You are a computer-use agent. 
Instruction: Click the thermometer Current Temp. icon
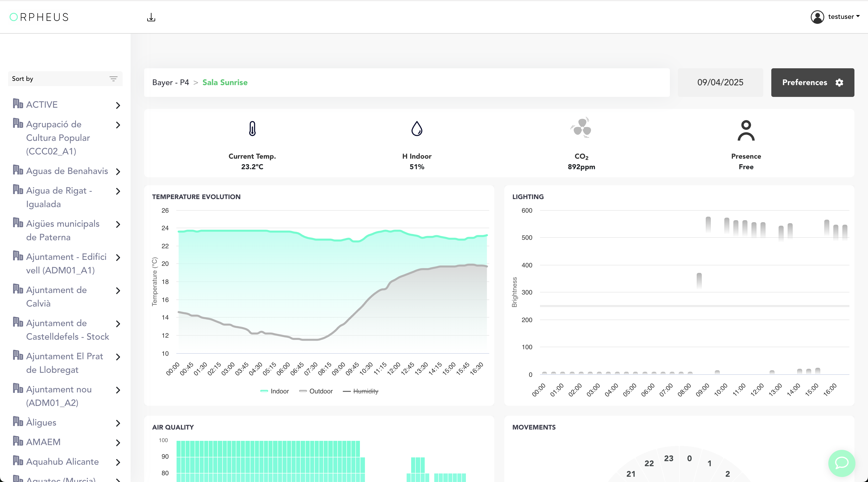pyautogui.click(x=252, y=128)
